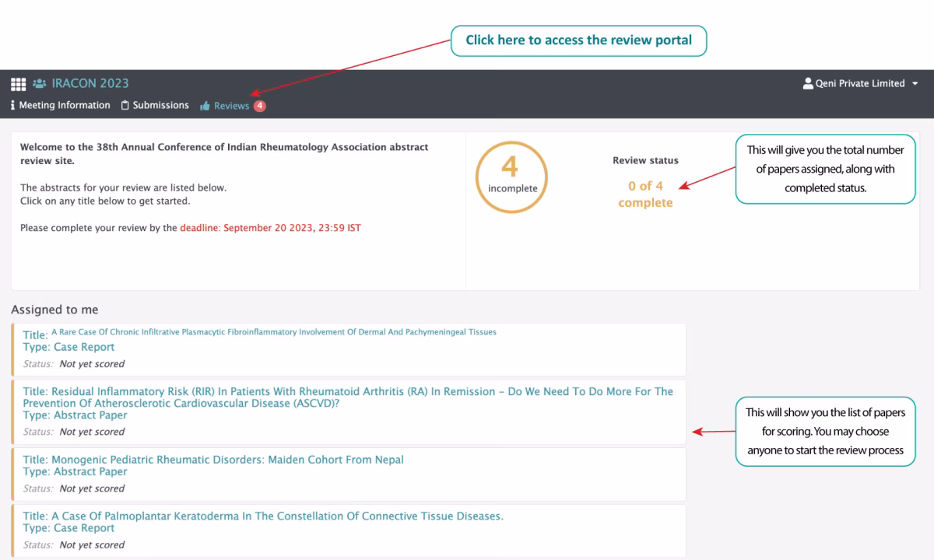Switch to the Reviews tab

pyautogui.click(x=232, y=106)
